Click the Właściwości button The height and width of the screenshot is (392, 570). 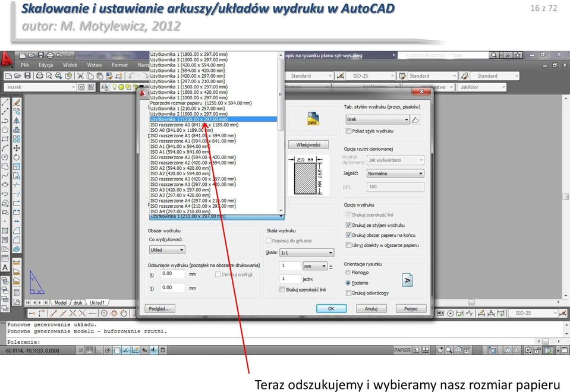308,144
